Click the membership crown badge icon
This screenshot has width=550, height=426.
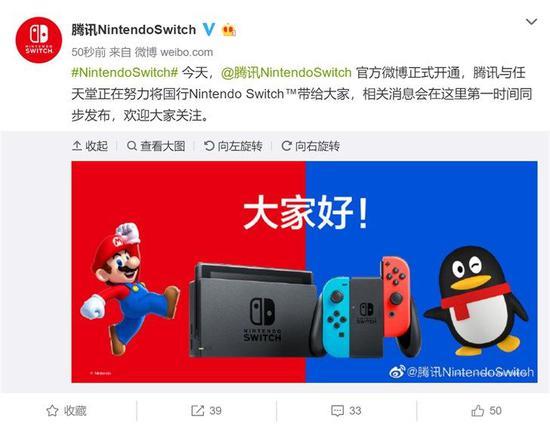pos(229,30)
